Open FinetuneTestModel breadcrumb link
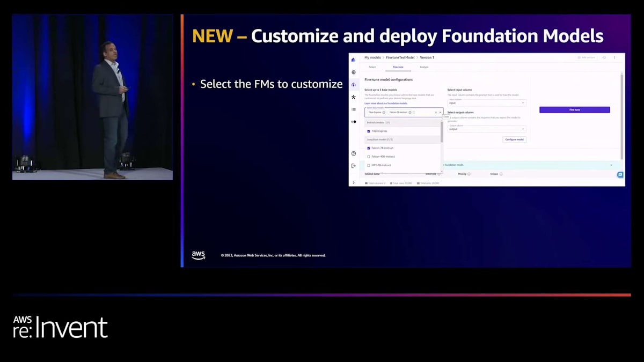 point(400,57)
